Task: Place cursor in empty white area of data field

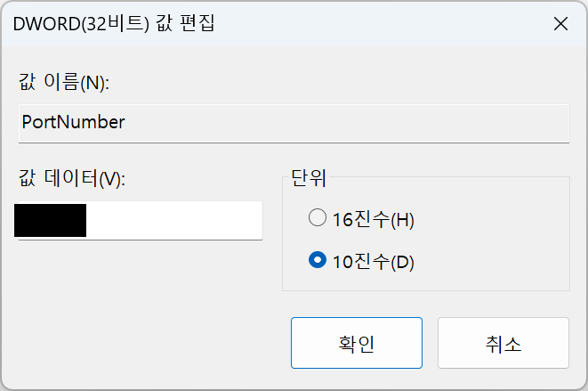Action: pos(174,221)
